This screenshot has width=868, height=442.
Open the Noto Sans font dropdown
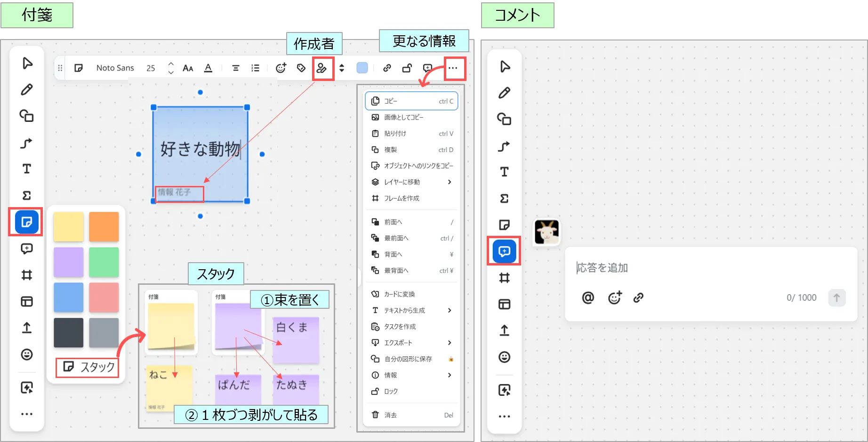tap(115, 68)
